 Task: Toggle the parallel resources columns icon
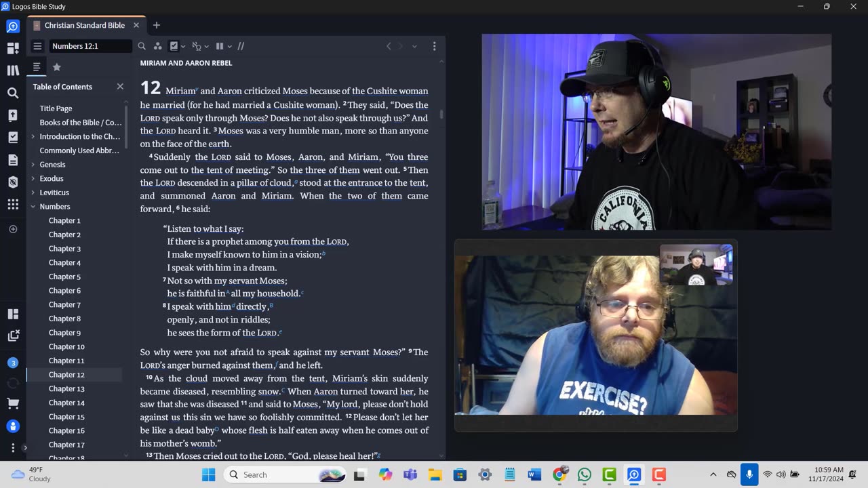(x=219, y=46)
